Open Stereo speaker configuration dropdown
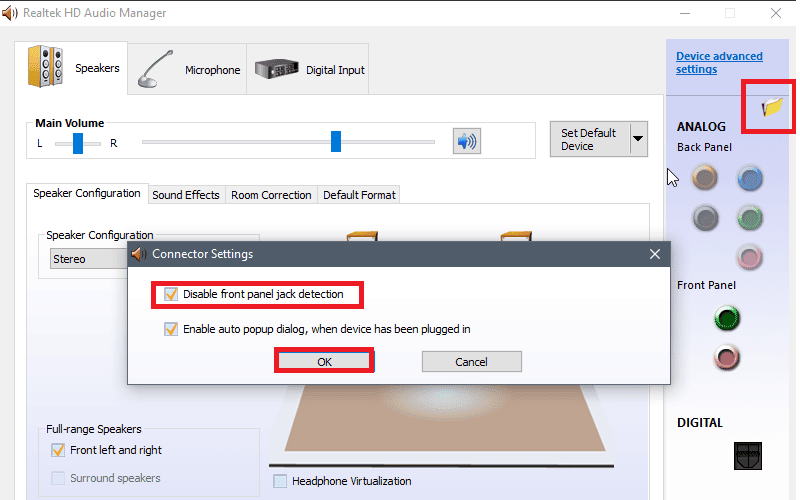The width and height of the screenshot is (800, 500). tap(90, 259)
